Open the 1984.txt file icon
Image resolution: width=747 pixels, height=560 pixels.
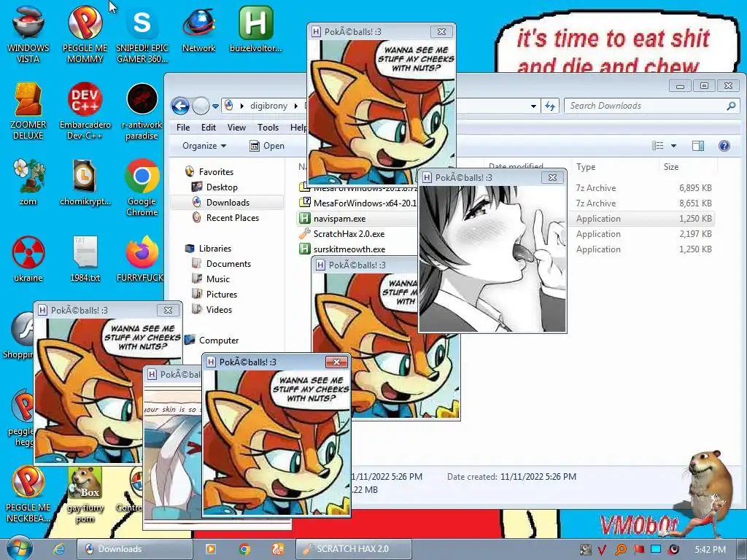85,258
